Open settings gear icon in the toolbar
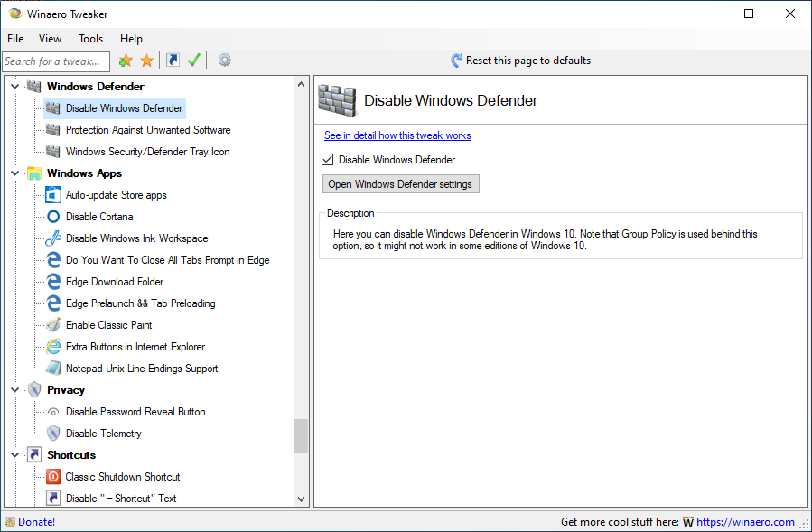This screenshot has height=532, width=812. coord(224,61)
